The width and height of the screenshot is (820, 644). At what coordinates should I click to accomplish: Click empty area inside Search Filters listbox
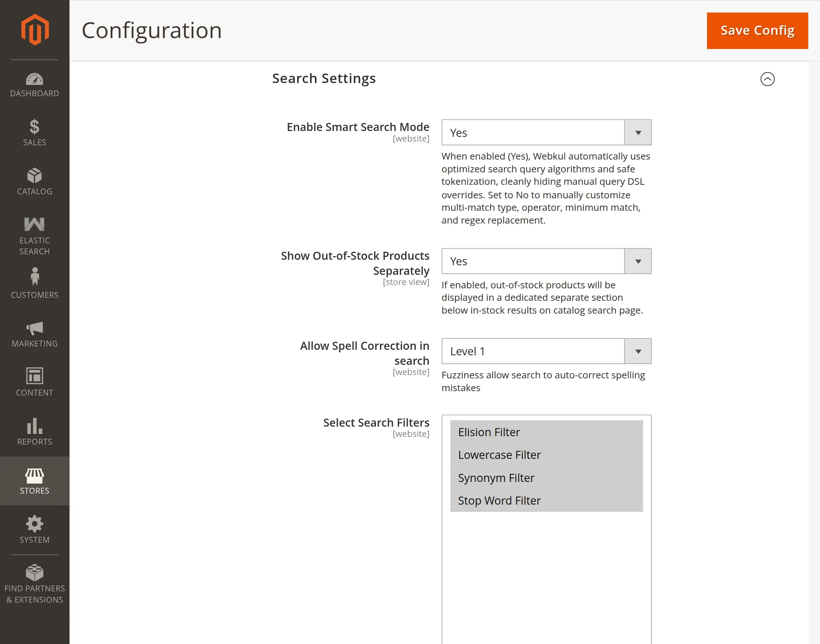tap(547, 577)
